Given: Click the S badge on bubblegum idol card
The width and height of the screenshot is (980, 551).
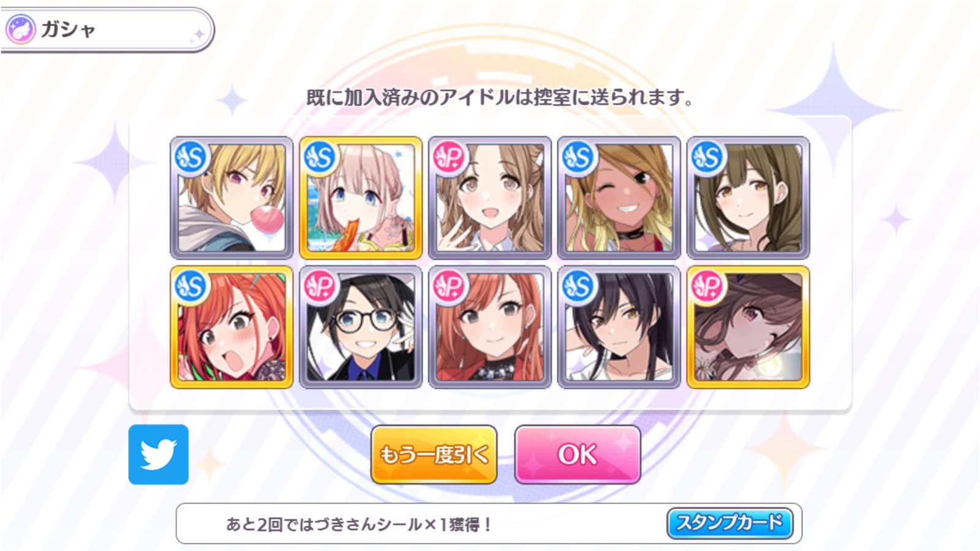Looking at the screenshot, I should pos(192,157).
